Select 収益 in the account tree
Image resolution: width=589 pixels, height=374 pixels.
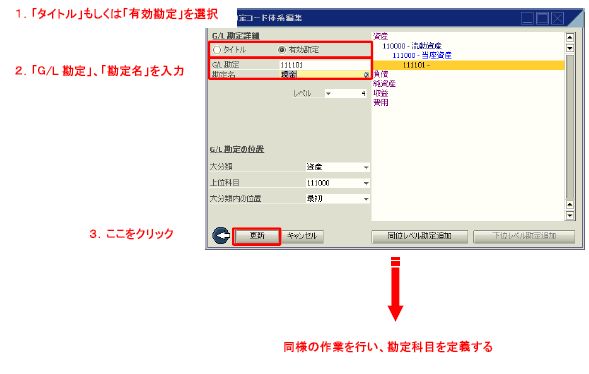(x=381, y=93)
